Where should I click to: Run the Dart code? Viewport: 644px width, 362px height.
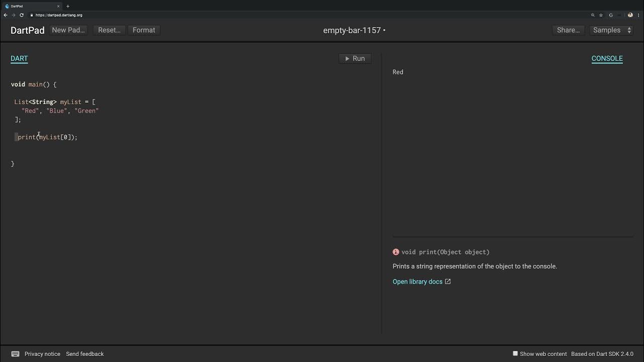click(x=355, y=58)
